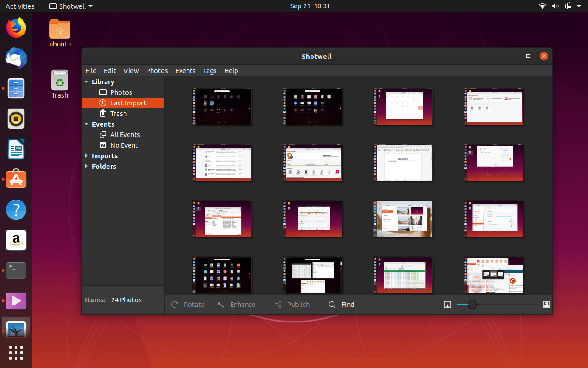The width and height of the screenshot is (588, 368).
Task: Open the Tags menu
Action: pos(209,70)
